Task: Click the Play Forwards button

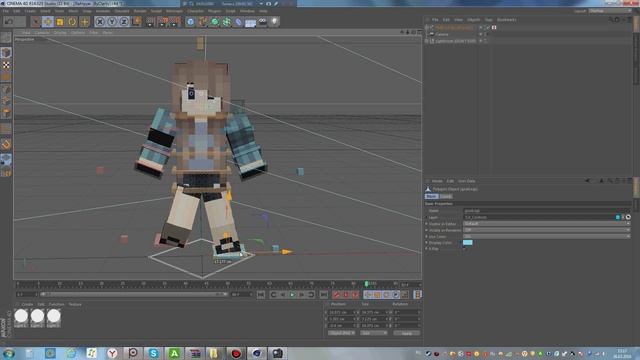Action: point(292,295)
